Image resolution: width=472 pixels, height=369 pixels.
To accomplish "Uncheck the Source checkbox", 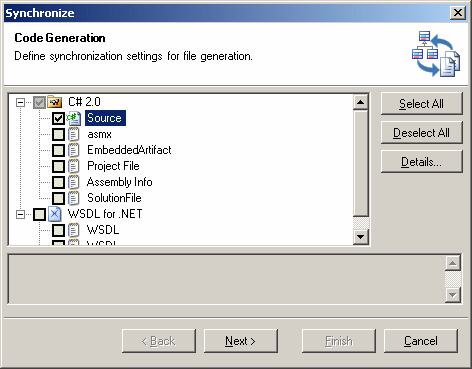I will click(58, 118).
